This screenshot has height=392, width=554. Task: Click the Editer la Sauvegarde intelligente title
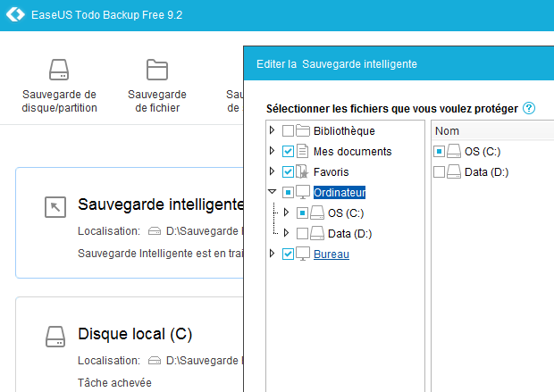coord(337,64)
